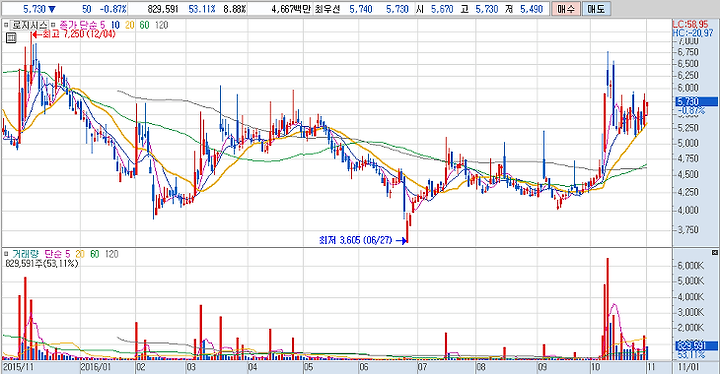
Task: Click the -0.87% change rate in the top bar
Action: [x=113, y=9]
